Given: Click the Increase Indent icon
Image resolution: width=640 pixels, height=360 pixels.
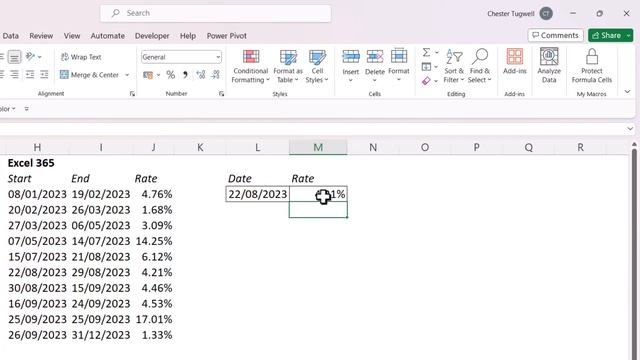Looking at the screenshot, I should (x=44, y=74).
